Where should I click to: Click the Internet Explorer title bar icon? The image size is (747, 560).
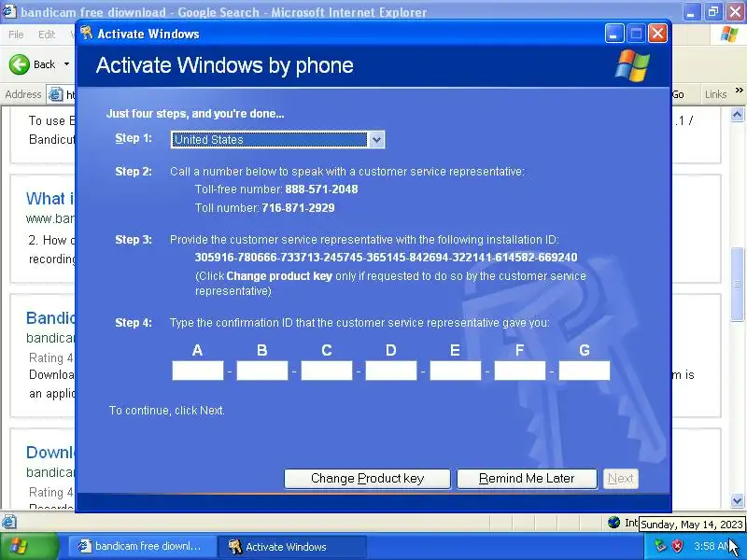pos(9,11)
